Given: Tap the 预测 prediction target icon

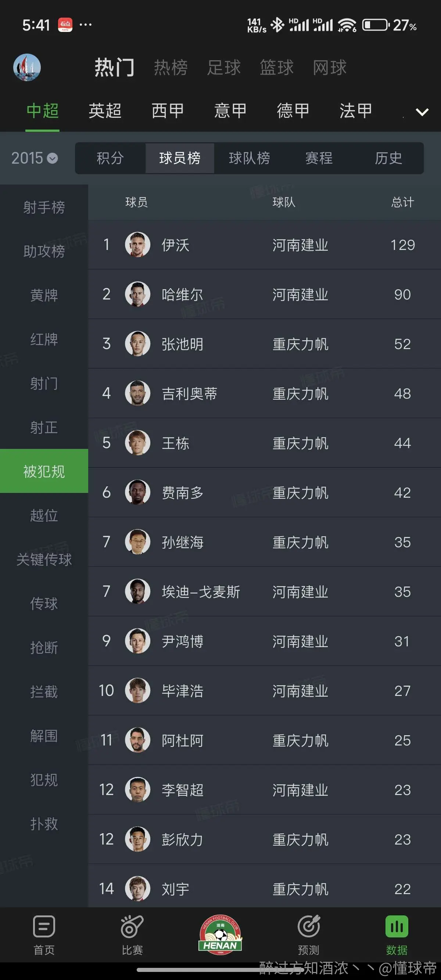Looking at the screenshot, I should (308, 926).
